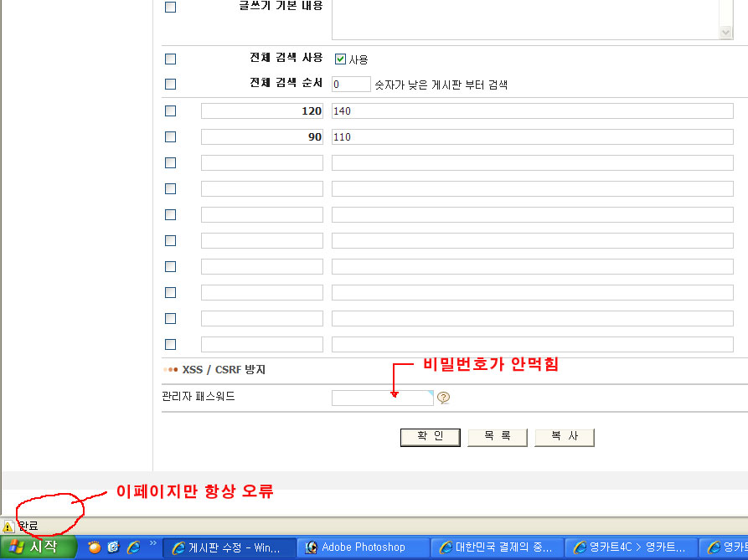Tick the group checkbox for 전체 검색 순서
The height and width of the screenshot is (560, 748).
pos(171,84)
